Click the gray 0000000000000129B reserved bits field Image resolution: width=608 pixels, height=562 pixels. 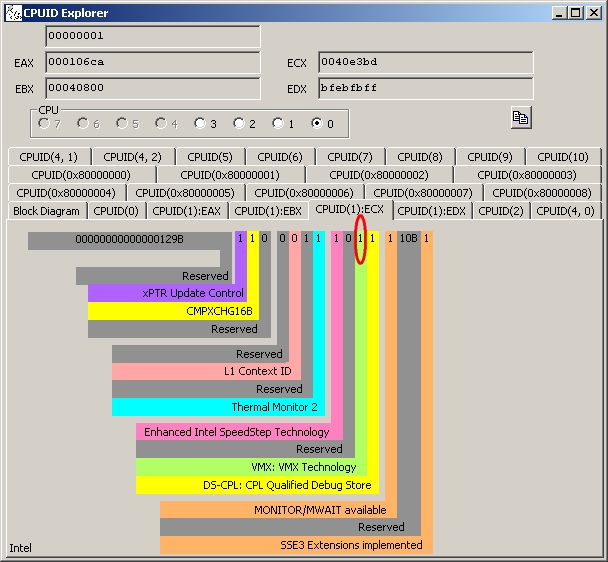[x=130, y=239]
